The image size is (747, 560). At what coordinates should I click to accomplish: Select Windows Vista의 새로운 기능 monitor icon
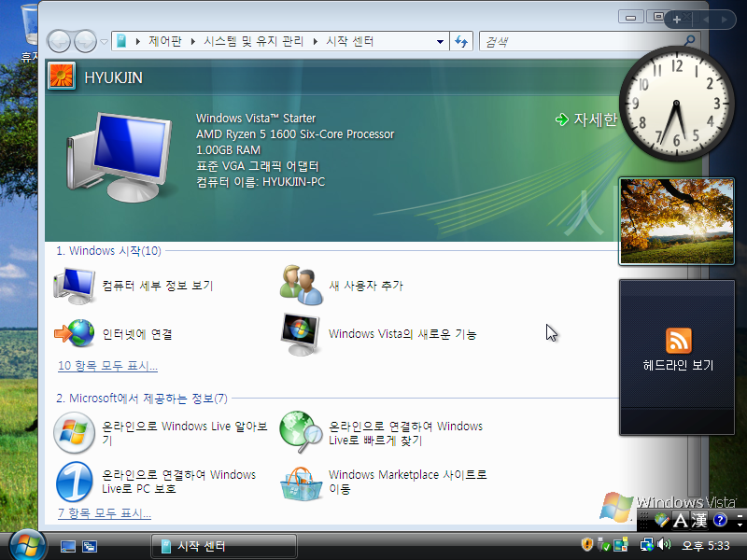pyautogui.click(x=300, y=334)
